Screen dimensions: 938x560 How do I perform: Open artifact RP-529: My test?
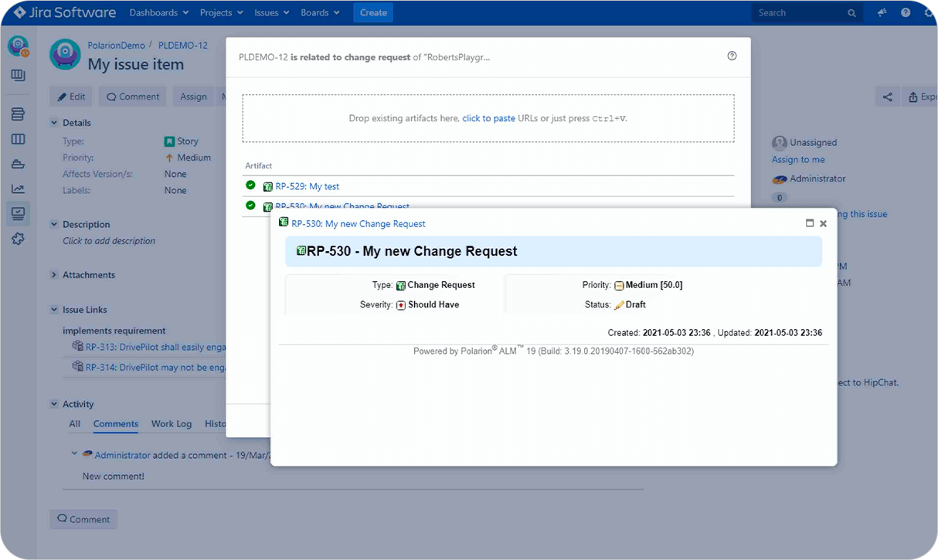click(x=308, y=186)
